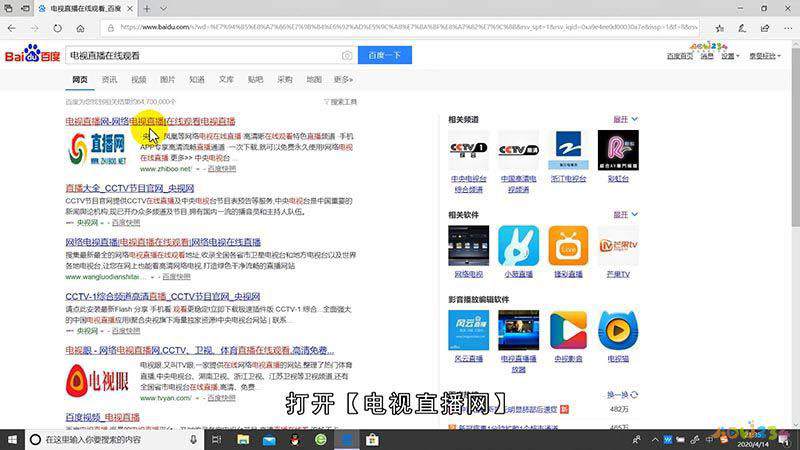Go to browser home page
The image size is (800, 450).
coord(80,28)
